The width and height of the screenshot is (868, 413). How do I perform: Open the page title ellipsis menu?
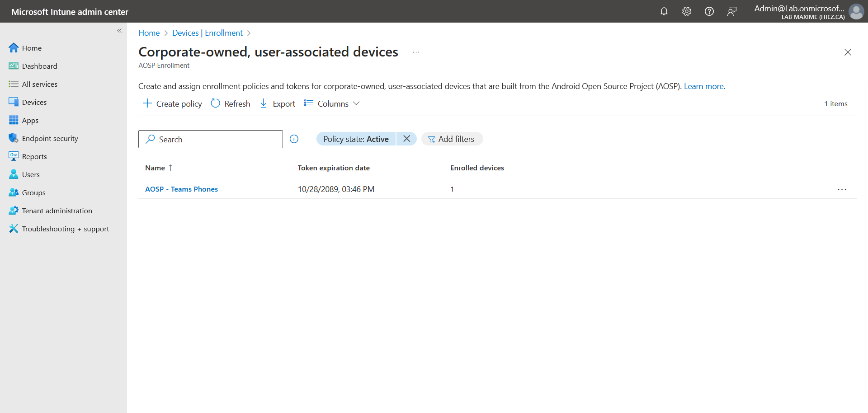416,52
